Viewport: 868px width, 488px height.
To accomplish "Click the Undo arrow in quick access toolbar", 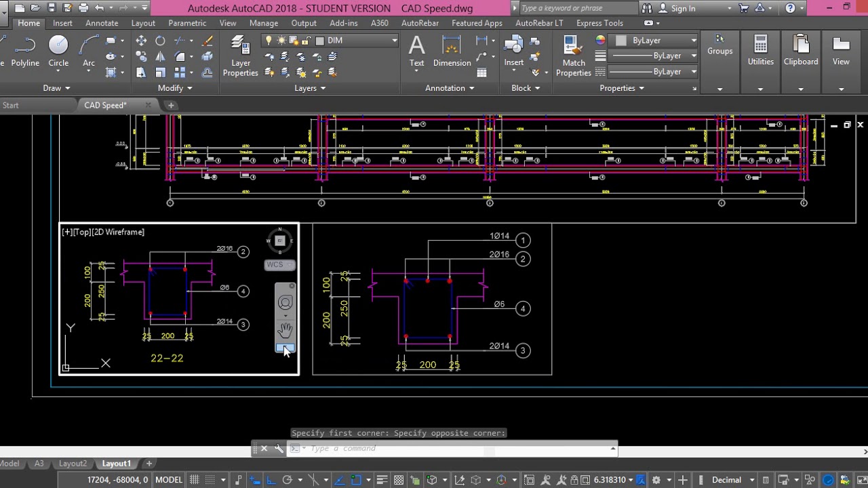I will pos(100,8).
